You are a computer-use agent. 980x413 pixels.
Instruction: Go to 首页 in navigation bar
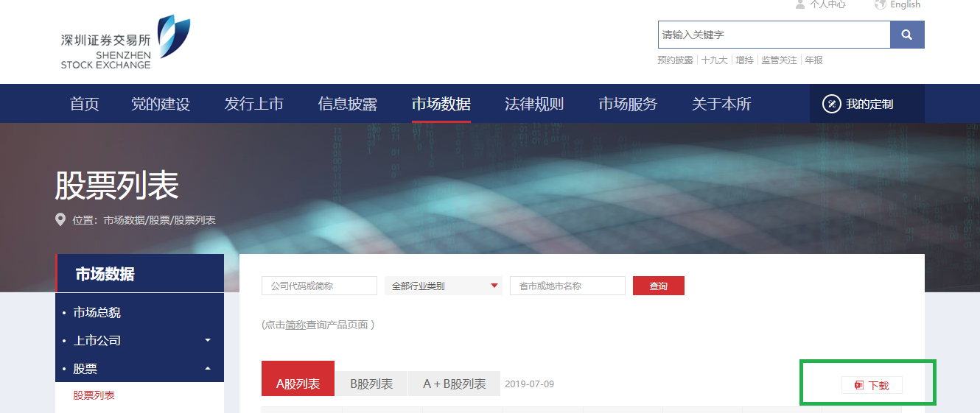tap(84, 104)
